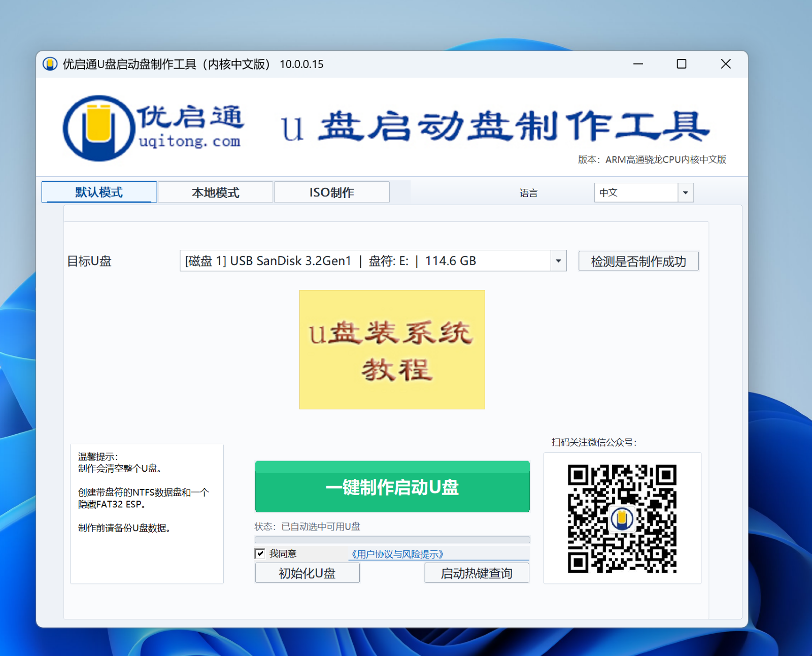The width and height of the screenshot is (812, 656).
Task: Click the 优启通 app icon in title bar
Action: tap(50, 64)
